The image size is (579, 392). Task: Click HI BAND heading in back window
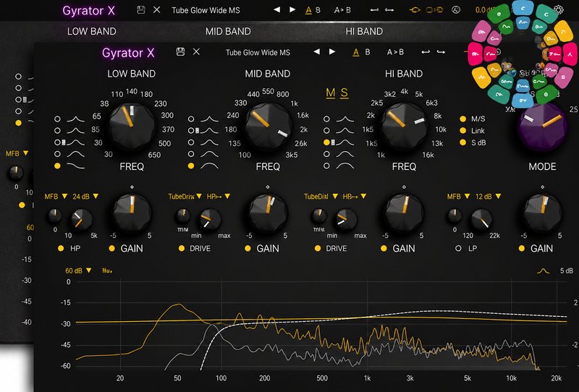pyautogui.click(x=364, y=31)
